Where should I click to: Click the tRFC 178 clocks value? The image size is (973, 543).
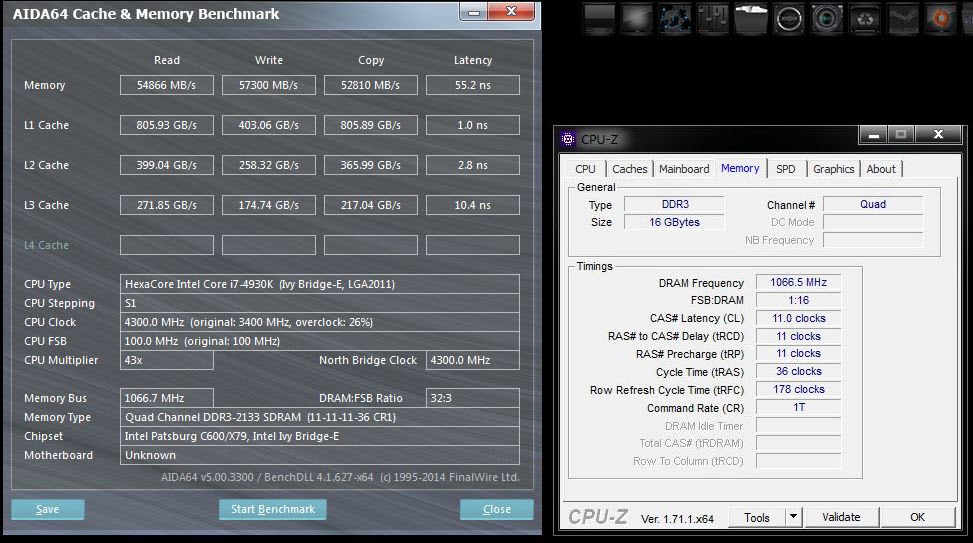point(799,389)
